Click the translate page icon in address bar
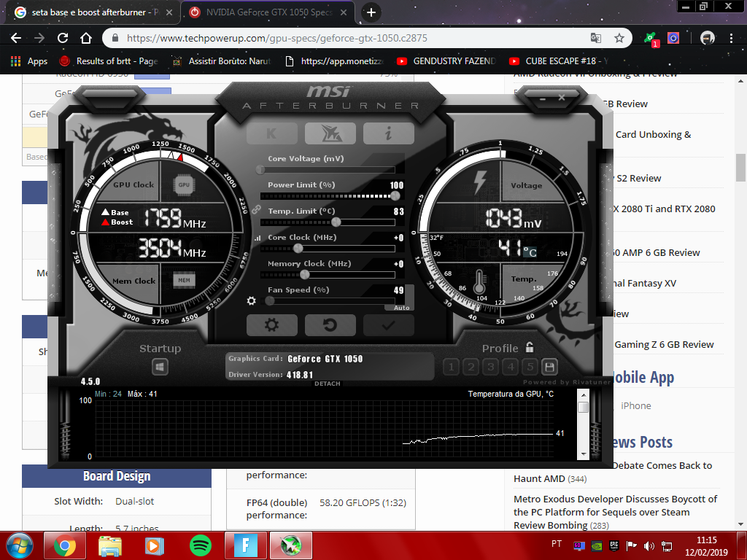Image resolution: width=747 pixels, height=560 pixels. (x=596, y=38)
